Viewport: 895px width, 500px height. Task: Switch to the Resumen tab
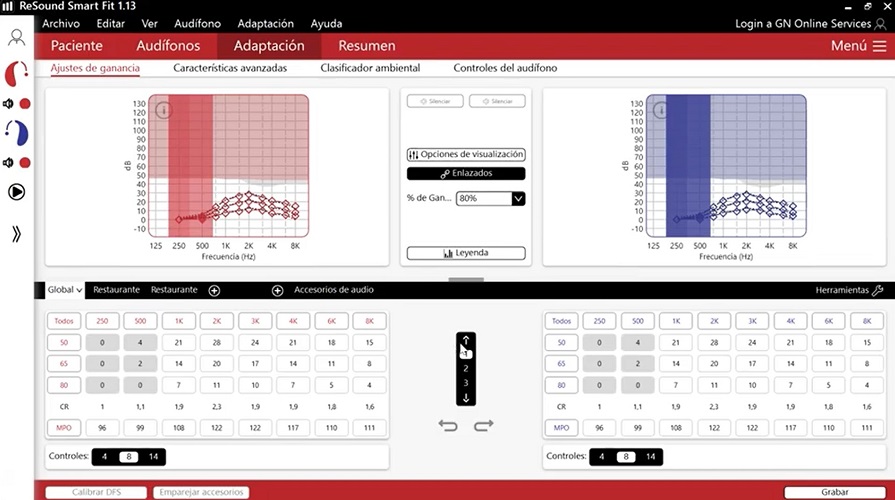coord(366,46)
